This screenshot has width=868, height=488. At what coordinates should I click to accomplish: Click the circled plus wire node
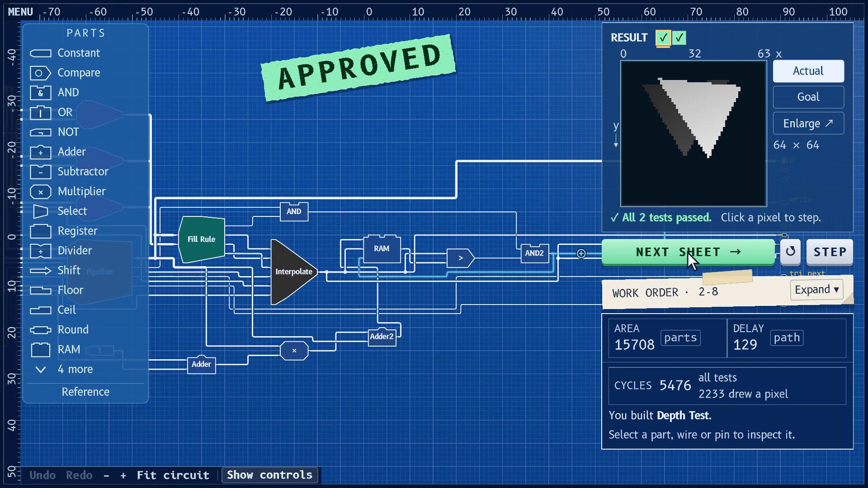[x=581, y=254]
